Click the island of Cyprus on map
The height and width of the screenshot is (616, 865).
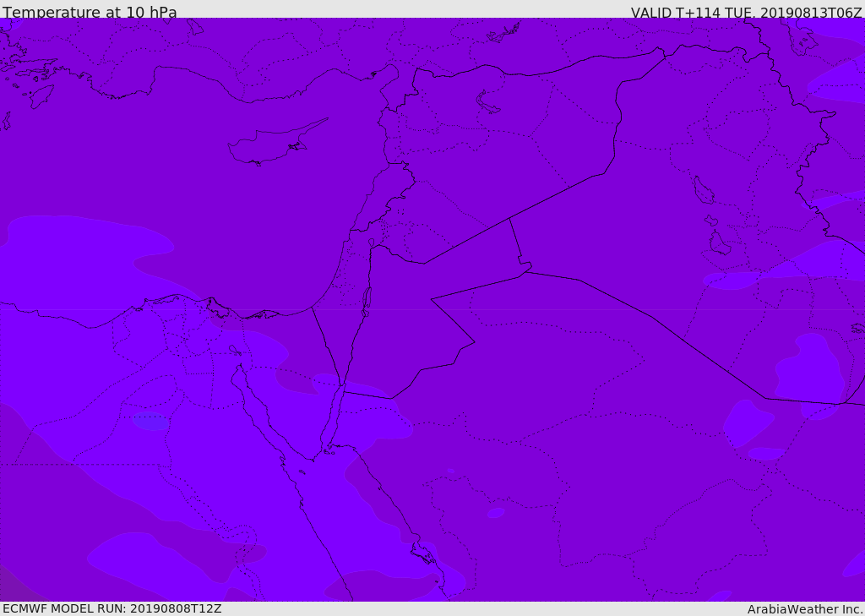click(276, 142)
